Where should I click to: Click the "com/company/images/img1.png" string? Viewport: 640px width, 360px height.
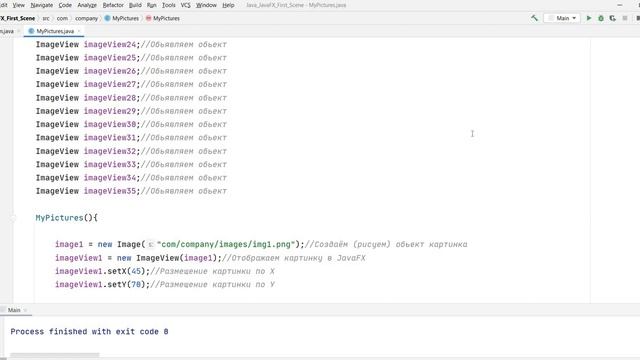tap(226, 244)
